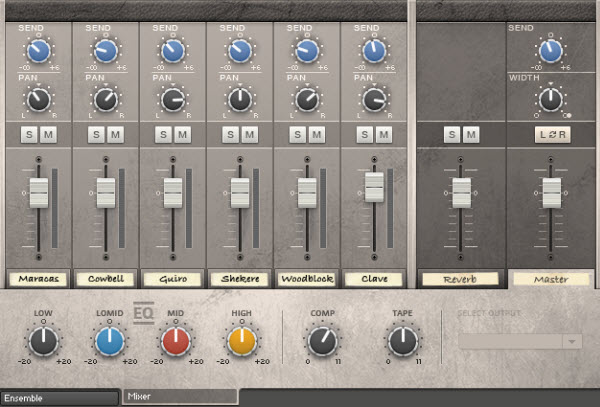The image size is (600, 407).
Task: Click the Shekere SEND knob
Action: (x=240, y=51)
